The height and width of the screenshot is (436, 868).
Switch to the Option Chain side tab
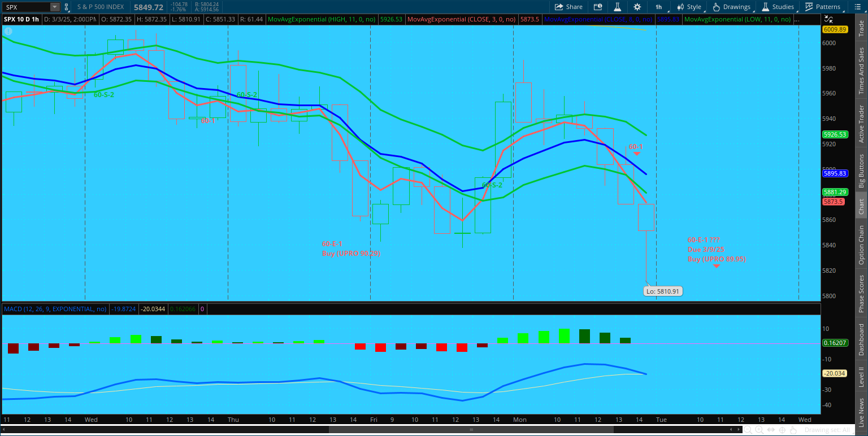[x=861, y=245]
